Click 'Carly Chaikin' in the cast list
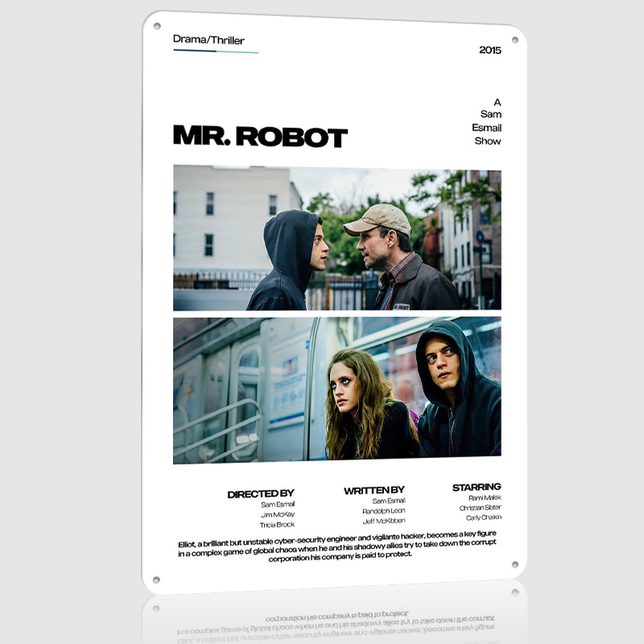644x644 pixels. [x=484, y=518]
